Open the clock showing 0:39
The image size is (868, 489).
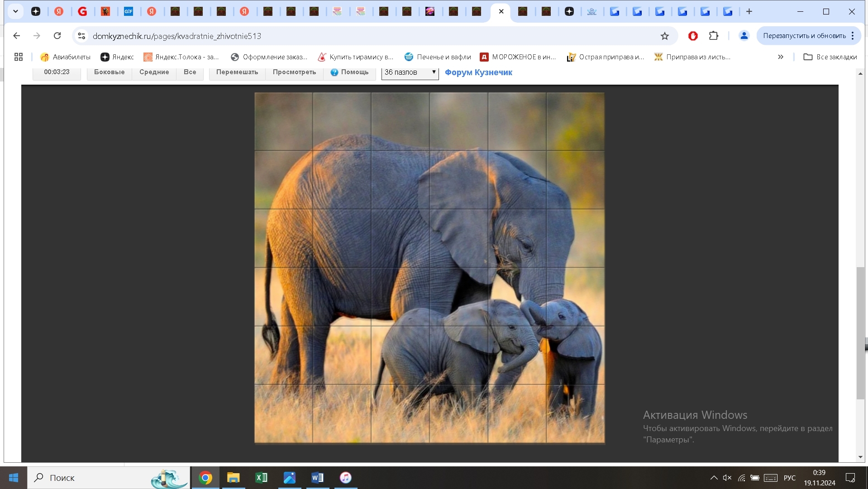pyautogui.click(x=820, y=478)
